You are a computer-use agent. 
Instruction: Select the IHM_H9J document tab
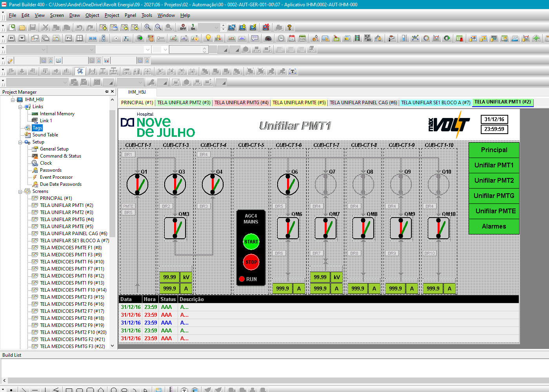(x=137, y=92)
